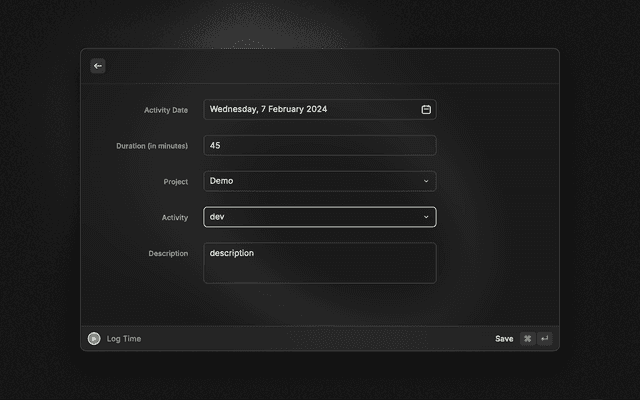This screenshot has width=640, height=400.
Task: Click the Log Time title text
Action: [x=124, y=339]
